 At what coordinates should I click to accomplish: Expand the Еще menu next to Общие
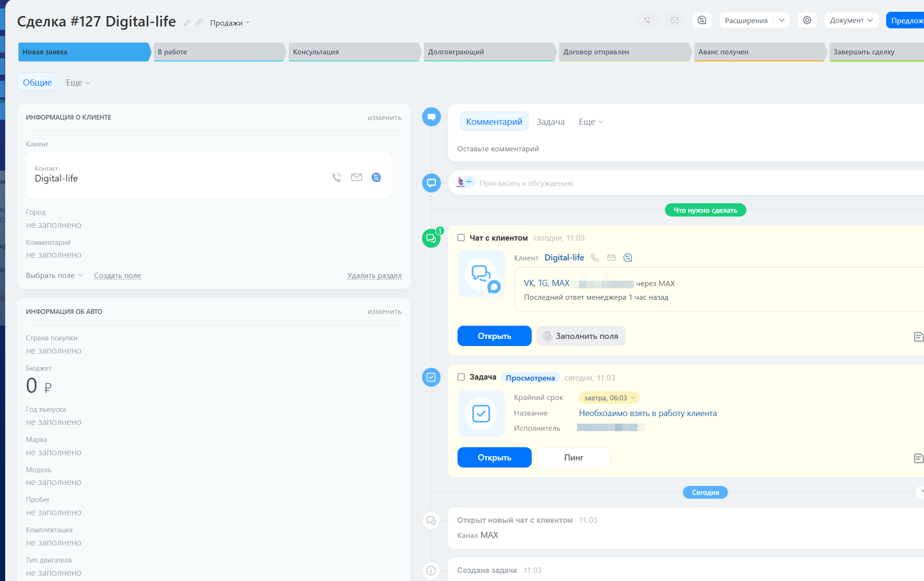[x=78, y=82]
